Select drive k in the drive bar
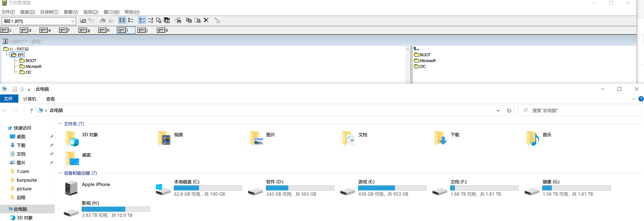644x221 pixels. click(163, 30)
